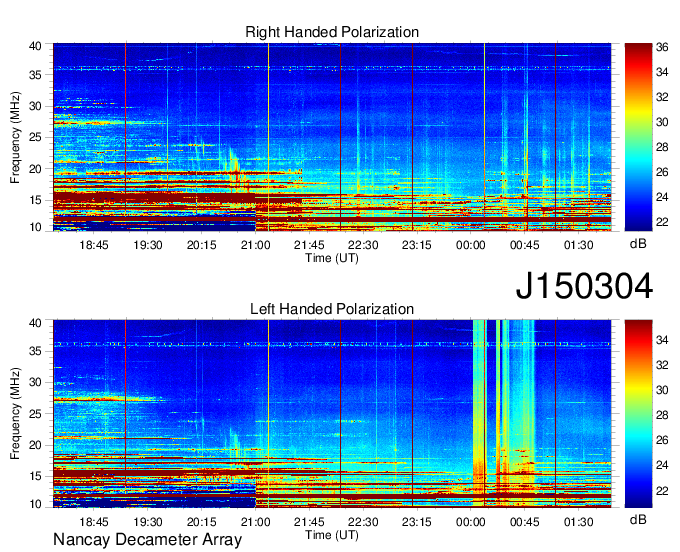Click the "10" frequency tick of the Left Handed plot
The image size is (680, 552).
click(x=35, y=504)
